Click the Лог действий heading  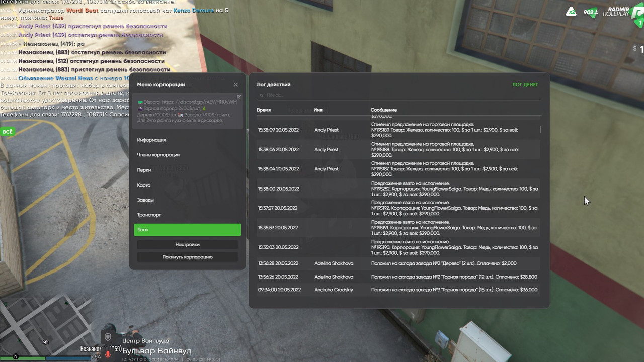pyautogui.click(x=274, y=85)
